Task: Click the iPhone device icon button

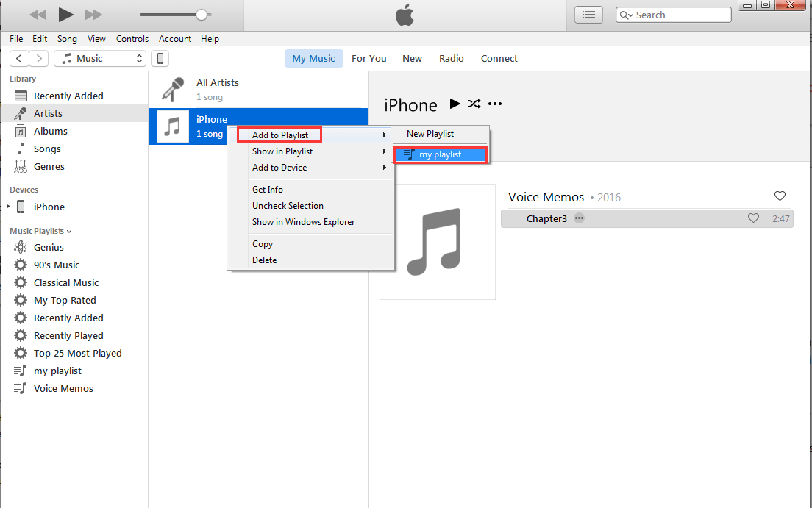Action: pos(160,59)
